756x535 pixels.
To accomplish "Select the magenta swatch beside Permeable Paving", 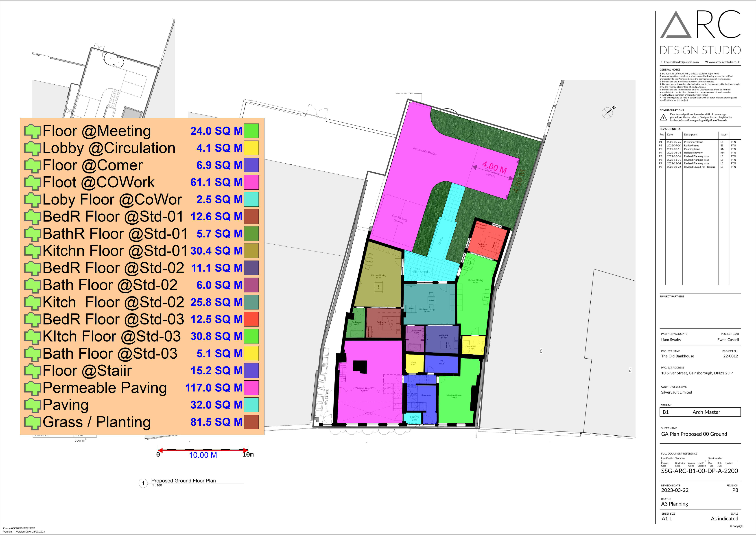I will pyautogui.click(x=252, y=388).
